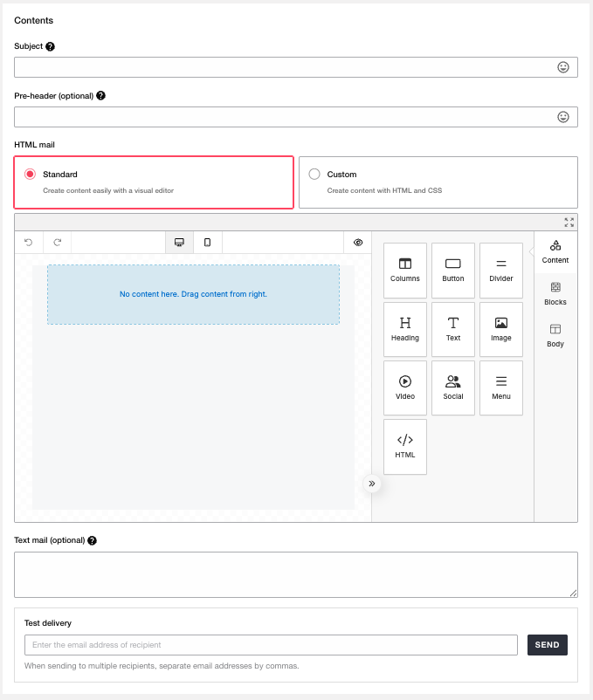Choose the Social content block
The width and height of the screenshot is (593, 700).
tap(453, 388)
